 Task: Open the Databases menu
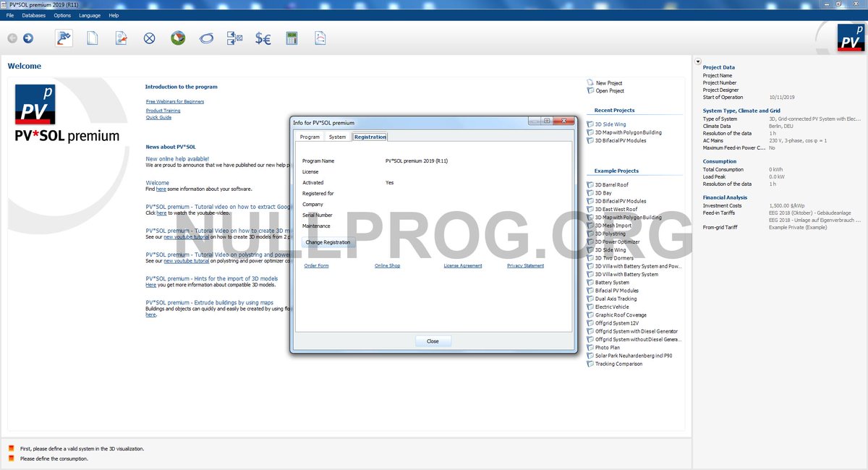pyautogui.click(x=33, y=15)
